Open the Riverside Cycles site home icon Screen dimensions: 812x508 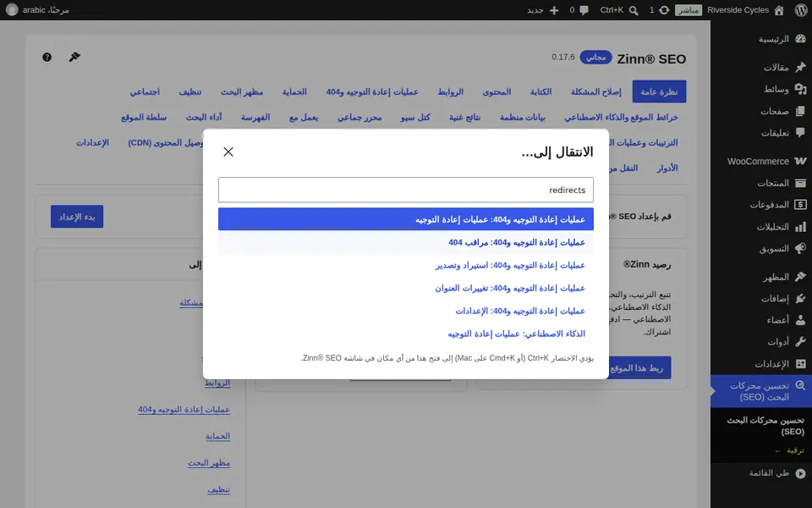click(779, 10)
